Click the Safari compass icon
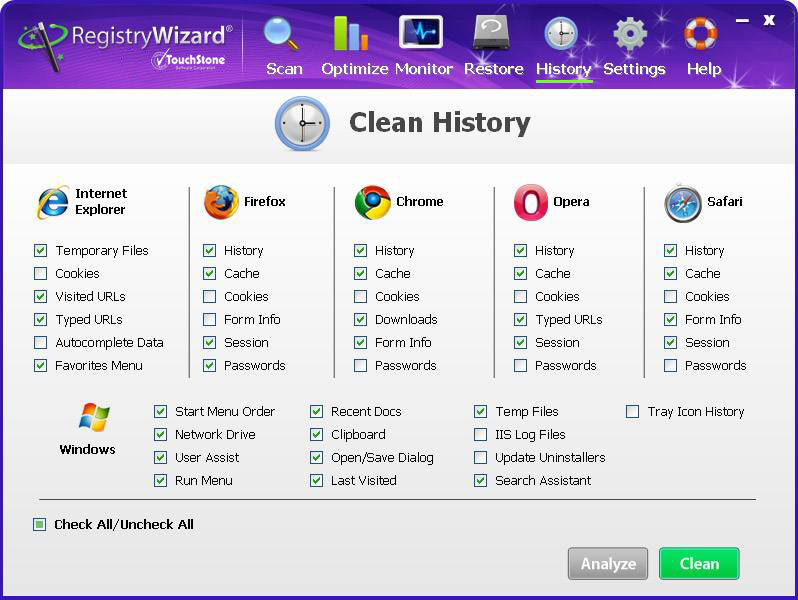This screenshot has height=600, width=798. [x=682, y=204]
